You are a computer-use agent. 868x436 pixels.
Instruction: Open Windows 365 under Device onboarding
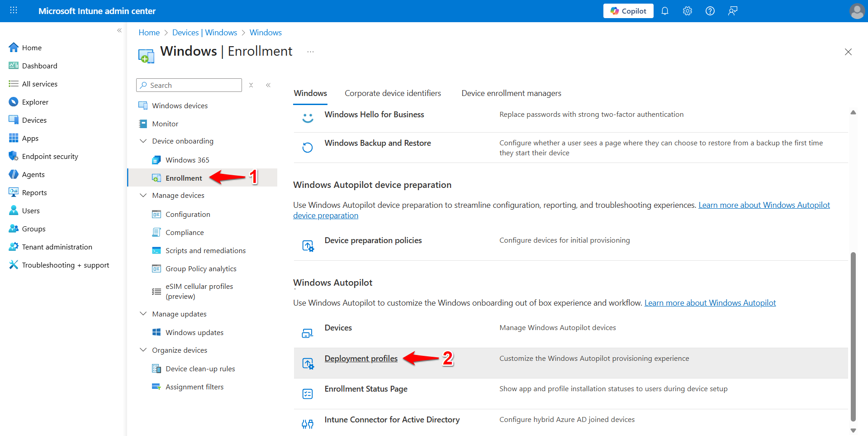point(187,160)
